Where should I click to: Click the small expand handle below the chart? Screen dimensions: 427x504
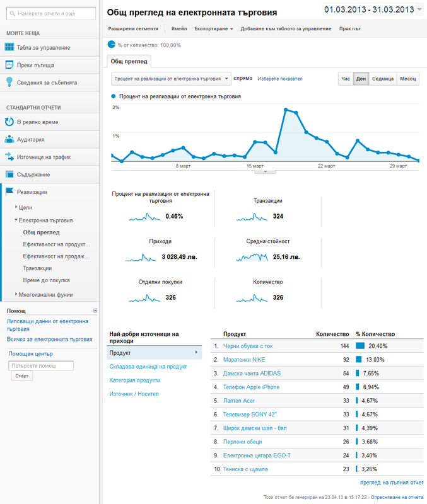(x=265, y=171)
